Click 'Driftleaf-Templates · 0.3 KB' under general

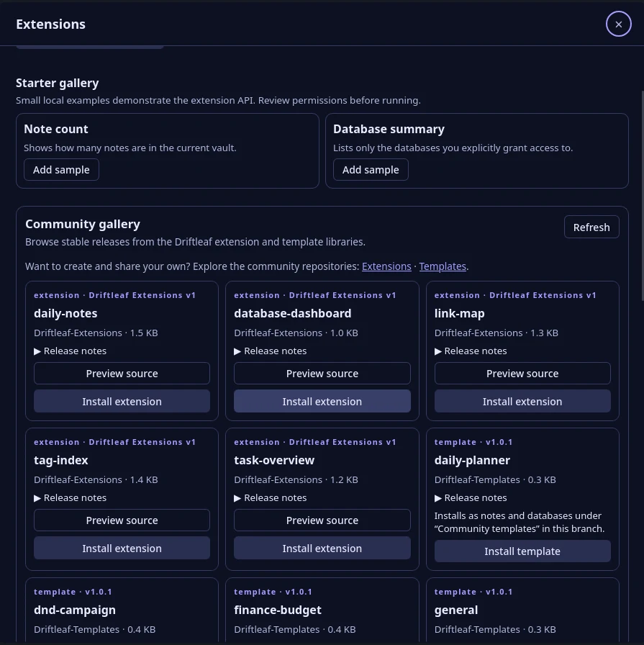(495, 629)
